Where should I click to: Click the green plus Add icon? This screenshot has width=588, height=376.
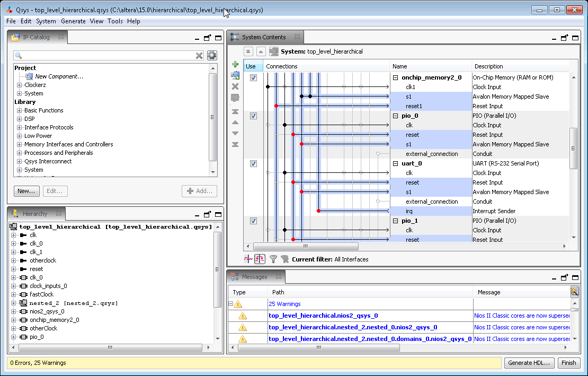click(235, 64)
